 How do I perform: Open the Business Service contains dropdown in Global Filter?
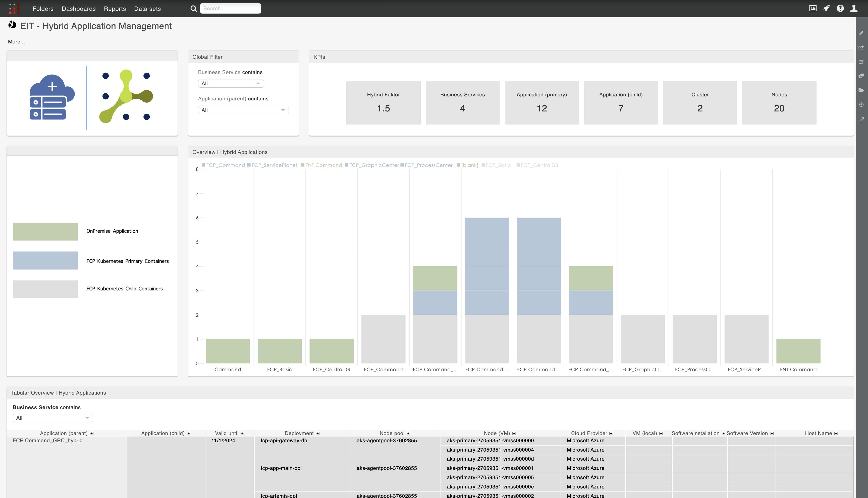point(231,83)
